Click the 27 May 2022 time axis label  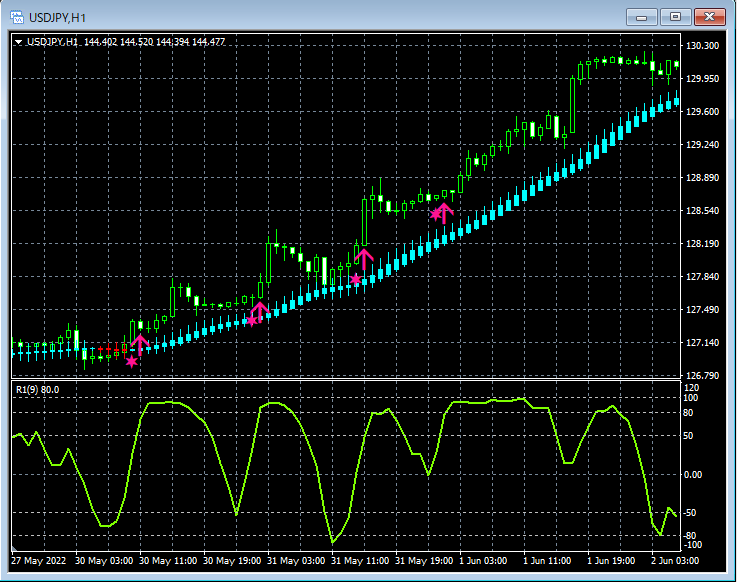pyautogui.click(x=39, y=561)
